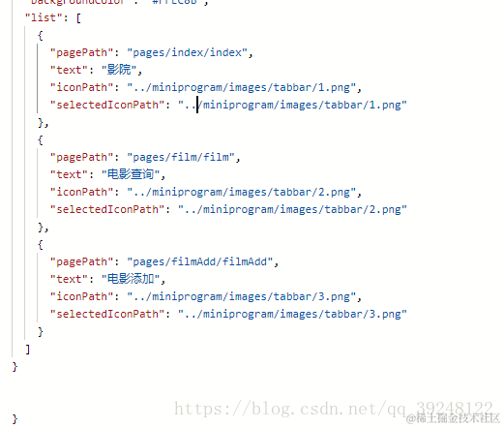
Task: Click the tabbar/3.png iconPath value
Action: click(x=241, y=296)
